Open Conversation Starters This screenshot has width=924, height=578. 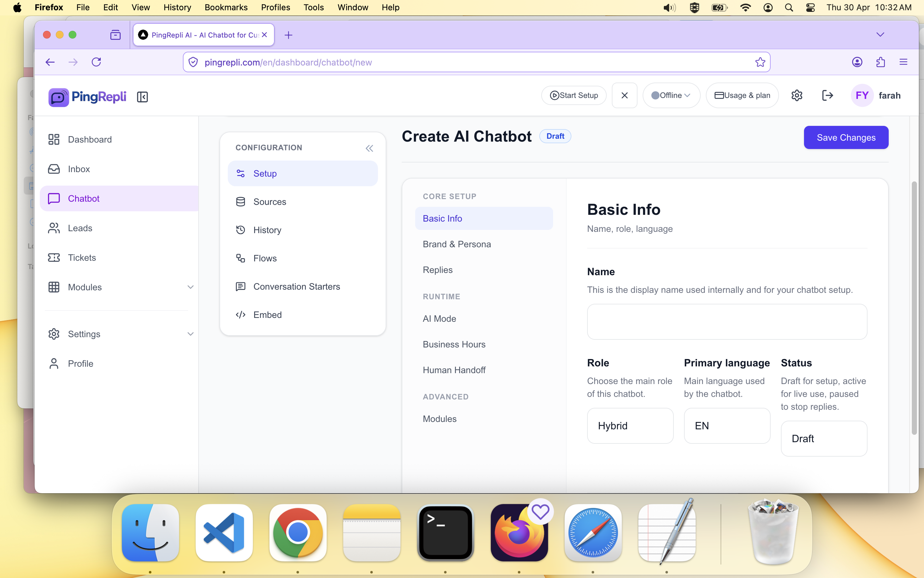[303, 287]
